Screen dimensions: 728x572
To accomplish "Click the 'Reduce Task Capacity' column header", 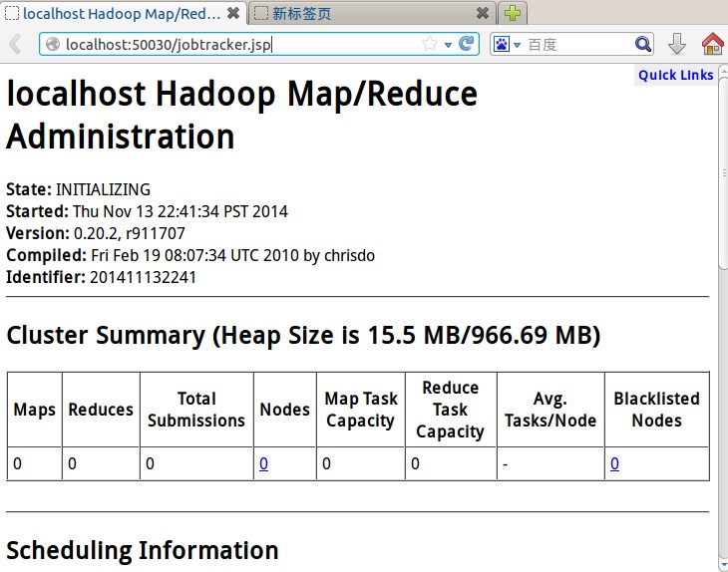I will 451,410.
